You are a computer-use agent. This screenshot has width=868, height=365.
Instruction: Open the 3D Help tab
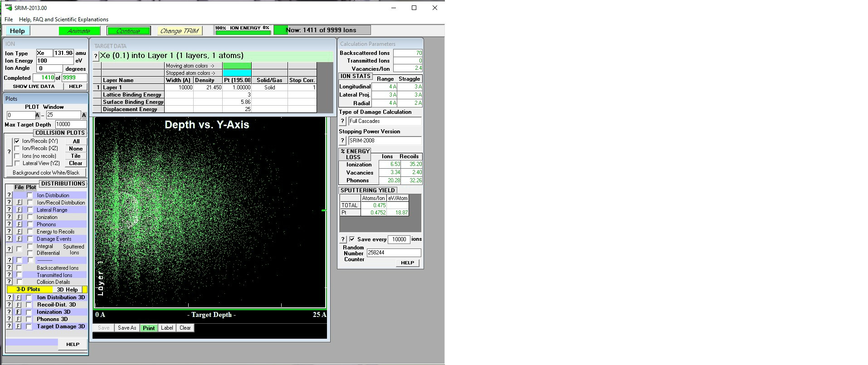click(67, 289)
